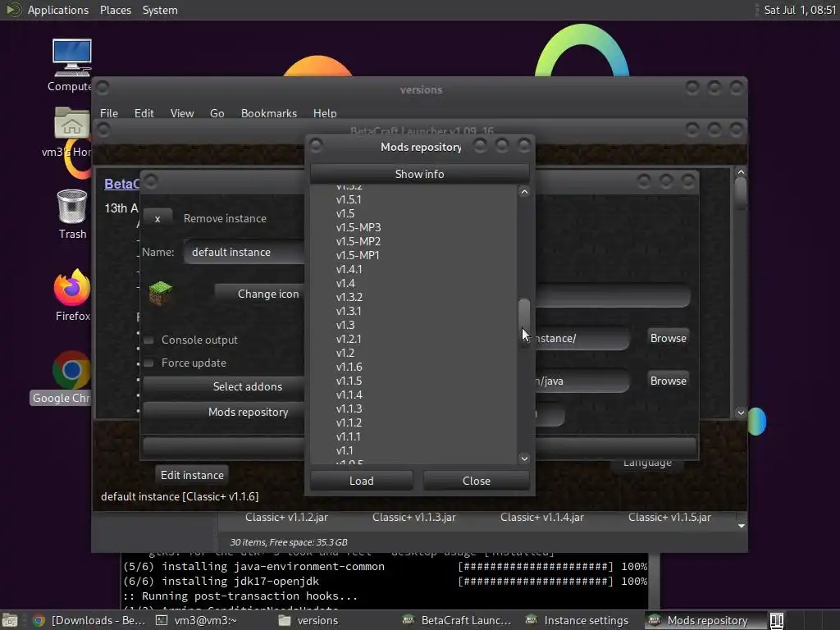Open the Bookmarks menu in versions window
The width and height of the screenshot is (840, 630).
[x=268, y=113]
